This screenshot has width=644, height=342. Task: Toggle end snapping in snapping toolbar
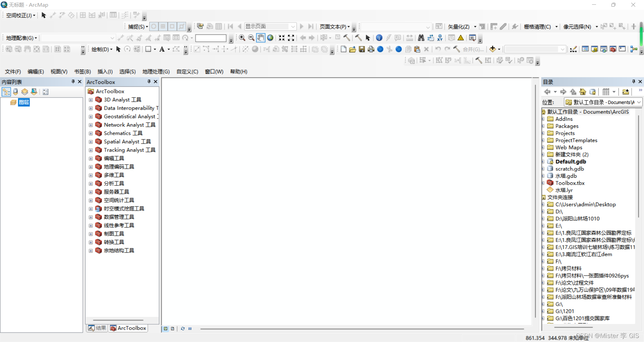163,26
